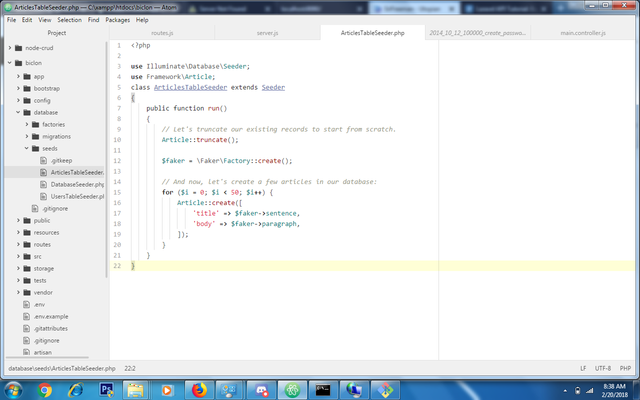
Task: Expand the app folder chevron
Action: (18, 76)
